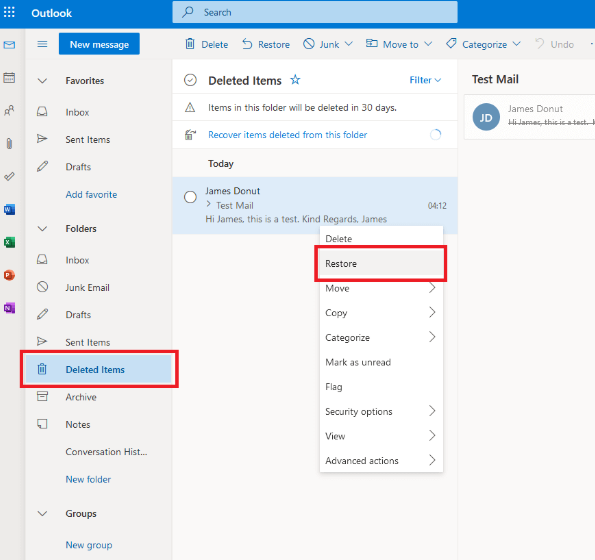Open Security options submenu
The height and width of the screenshot is (560, 595).
[381, 411]
